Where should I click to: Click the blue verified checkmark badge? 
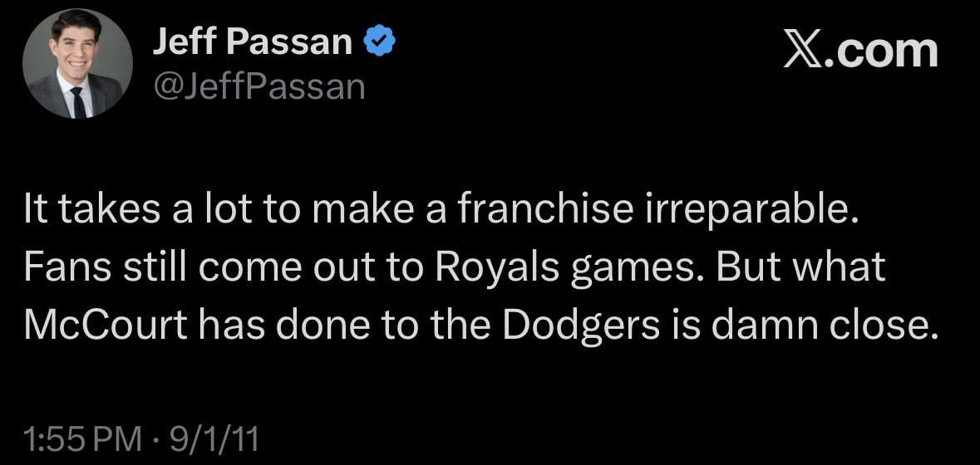click(379, 42)
